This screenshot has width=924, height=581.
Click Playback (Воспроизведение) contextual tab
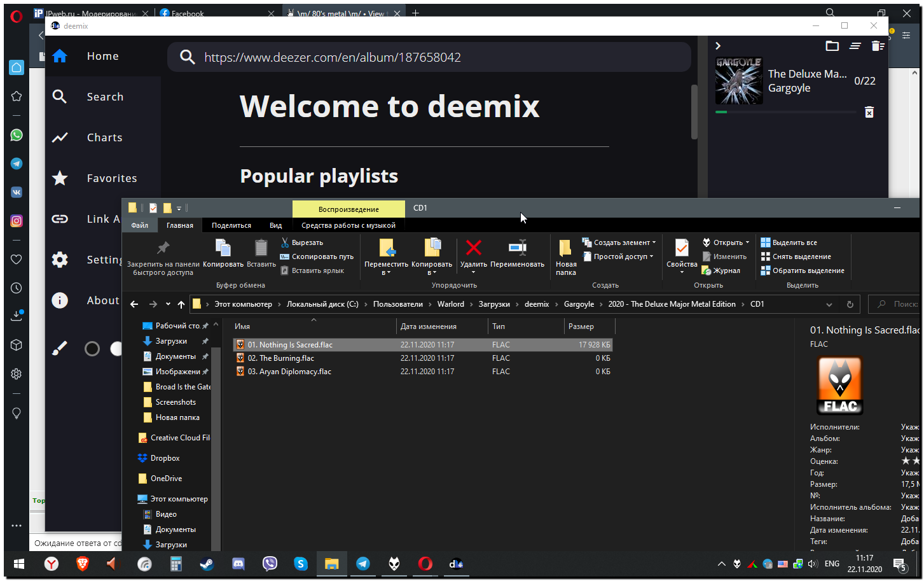pyautogui.click(x=348, y=209)
